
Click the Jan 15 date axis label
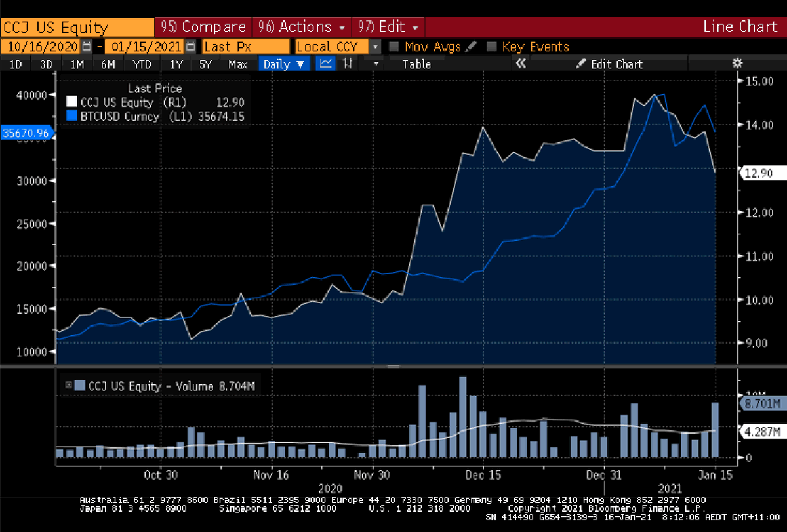715,474
